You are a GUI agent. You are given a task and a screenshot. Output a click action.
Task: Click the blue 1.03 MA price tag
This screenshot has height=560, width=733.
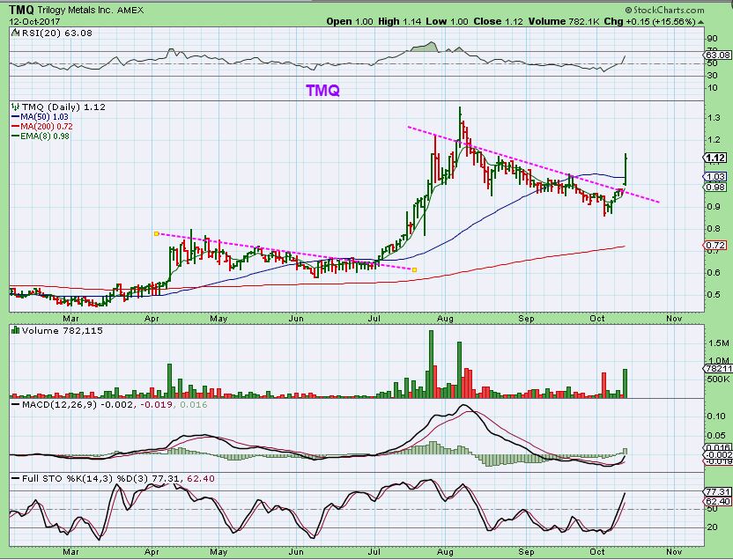[714, 177]
